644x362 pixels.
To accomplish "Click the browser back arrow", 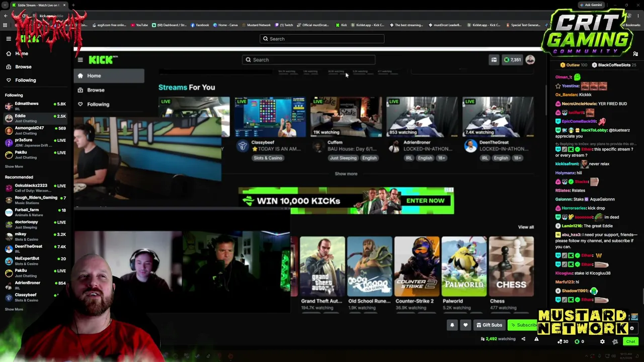I will (5, 16).
